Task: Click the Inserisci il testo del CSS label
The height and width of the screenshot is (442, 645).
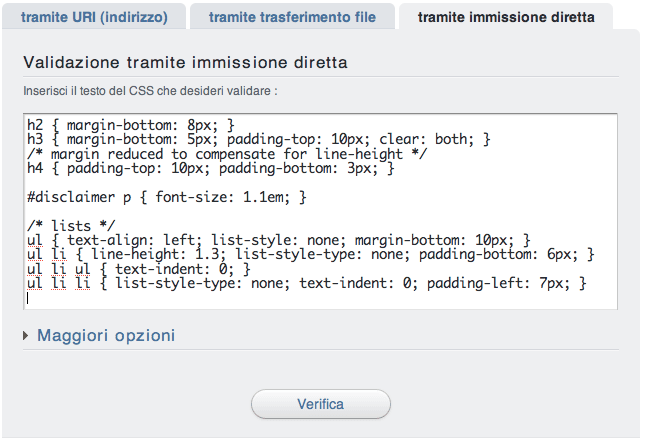Action: [151, 91]
